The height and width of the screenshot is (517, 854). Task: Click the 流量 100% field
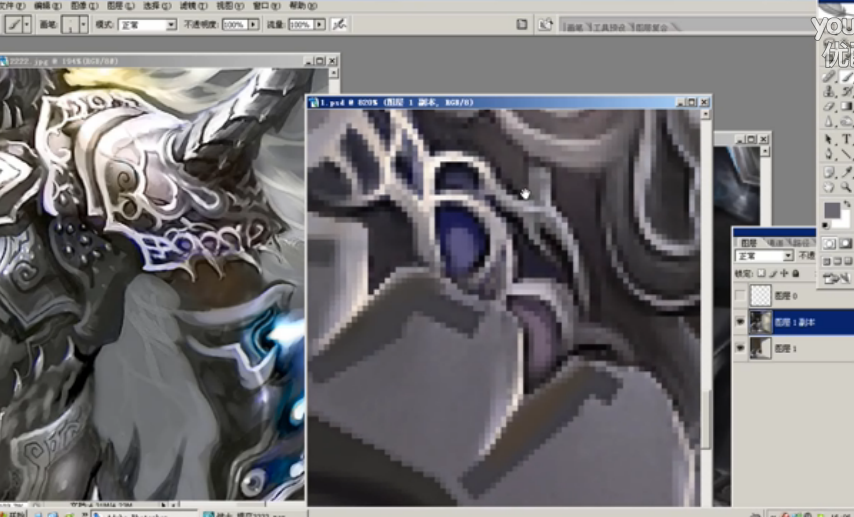pyautogui.click(x=301, y=25)
